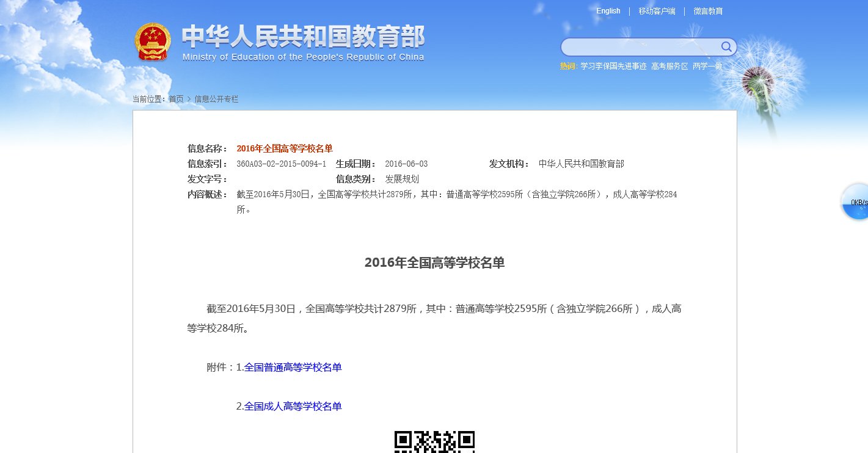
Task: Open the 两学一做 hot word
Action: point(707,67)
